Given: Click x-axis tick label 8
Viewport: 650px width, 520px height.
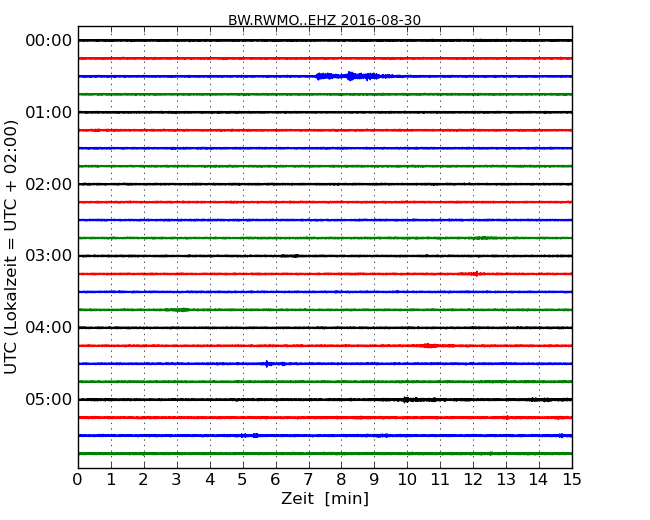Looking at the screenshot, I should (341, 480).
